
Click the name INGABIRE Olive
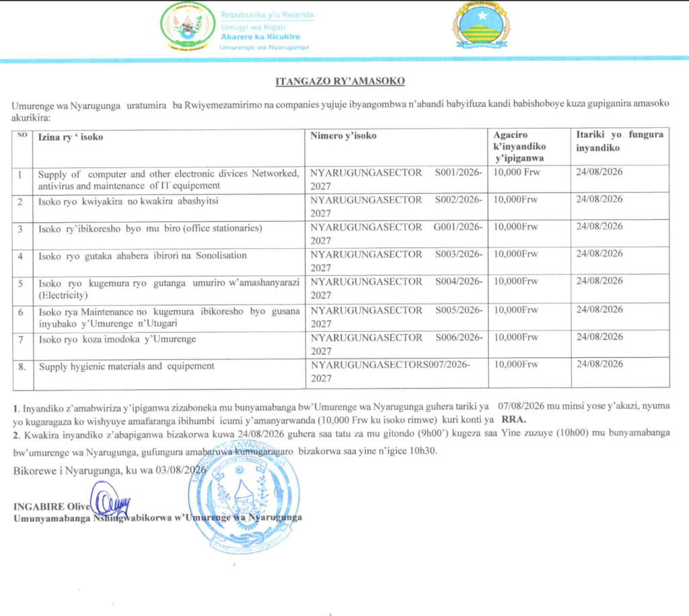(x=51, y=506)
